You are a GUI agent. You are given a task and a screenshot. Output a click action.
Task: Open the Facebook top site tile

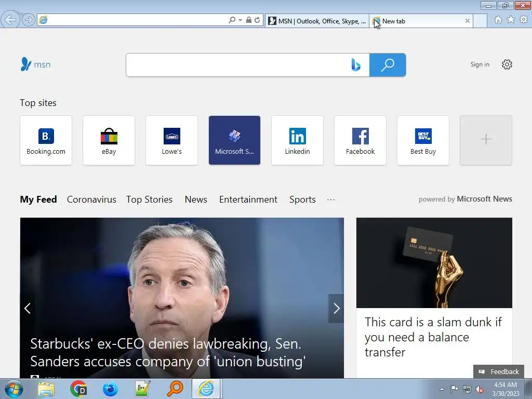point(361,140)
